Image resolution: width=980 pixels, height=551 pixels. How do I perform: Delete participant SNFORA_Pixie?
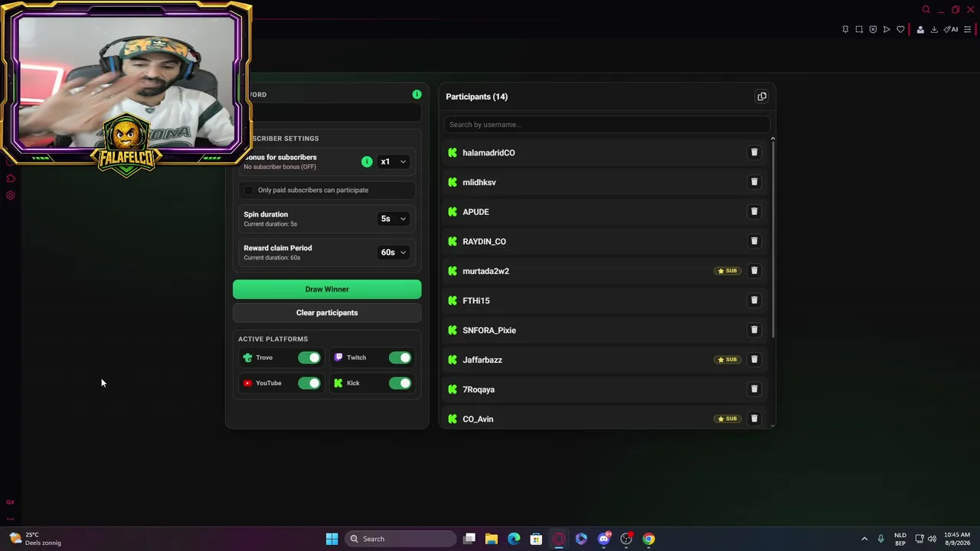pos(754,330)
